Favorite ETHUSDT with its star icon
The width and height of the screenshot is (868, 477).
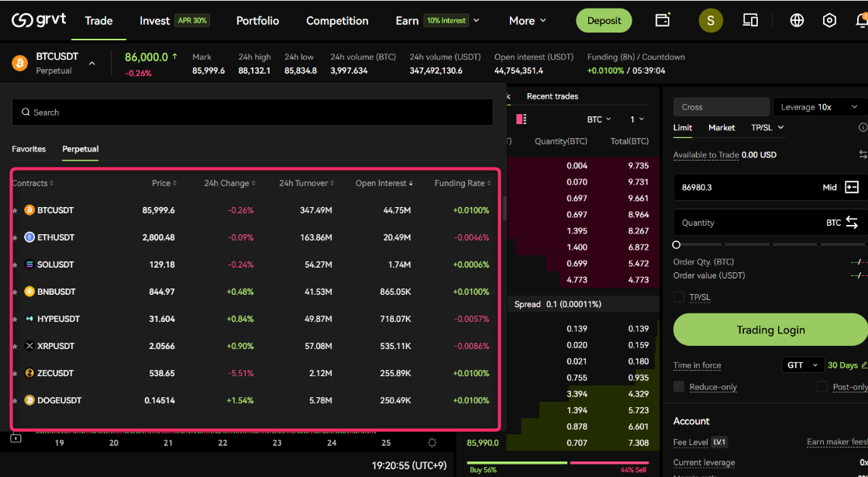[15, 238]
